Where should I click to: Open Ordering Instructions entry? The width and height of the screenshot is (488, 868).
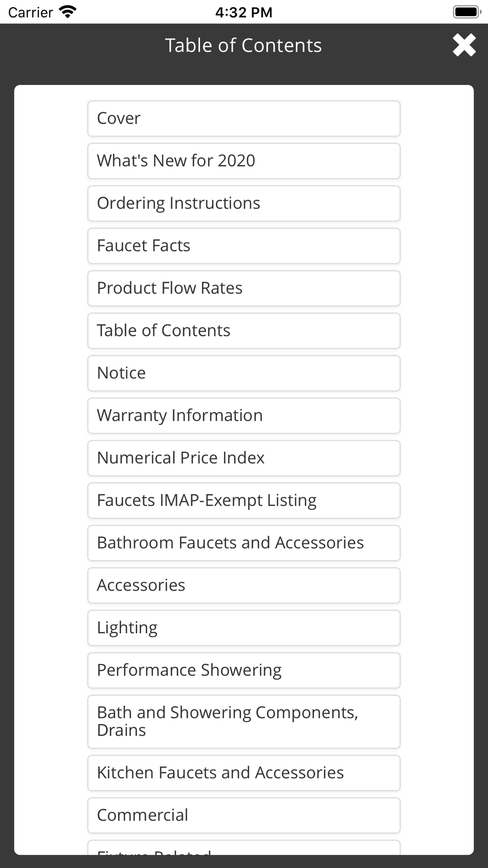(244, 204)
